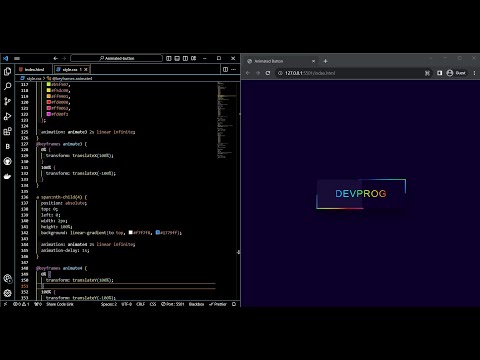
Task: Reload the page in Chrome
Action: pos(268,73)
